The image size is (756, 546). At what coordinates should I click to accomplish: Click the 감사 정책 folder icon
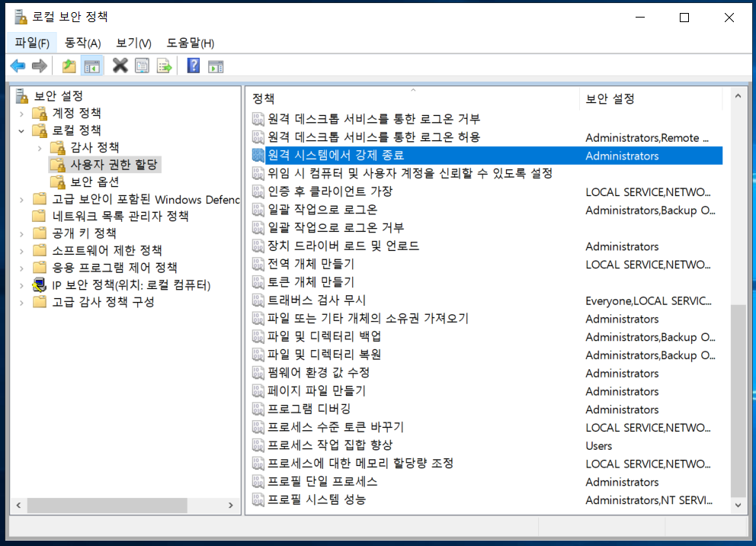[58, 148]
